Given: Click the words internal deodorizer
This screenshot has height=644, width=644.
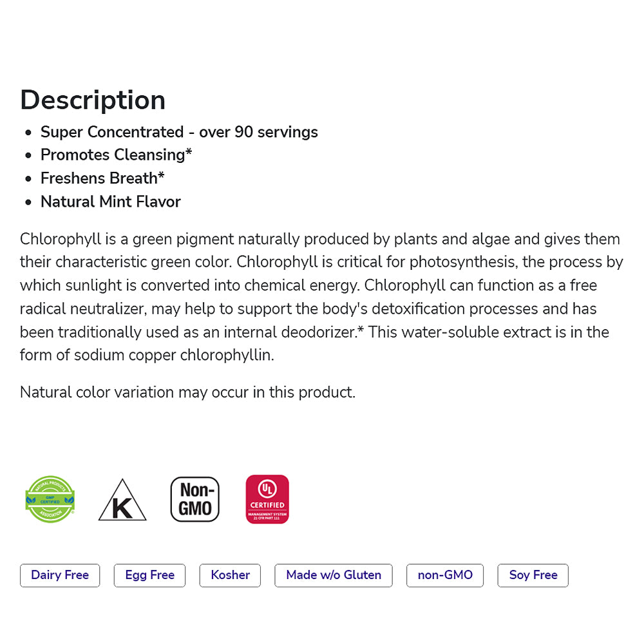Looking at the screenshot, I should pyautogui.click(x=296, y=332).
